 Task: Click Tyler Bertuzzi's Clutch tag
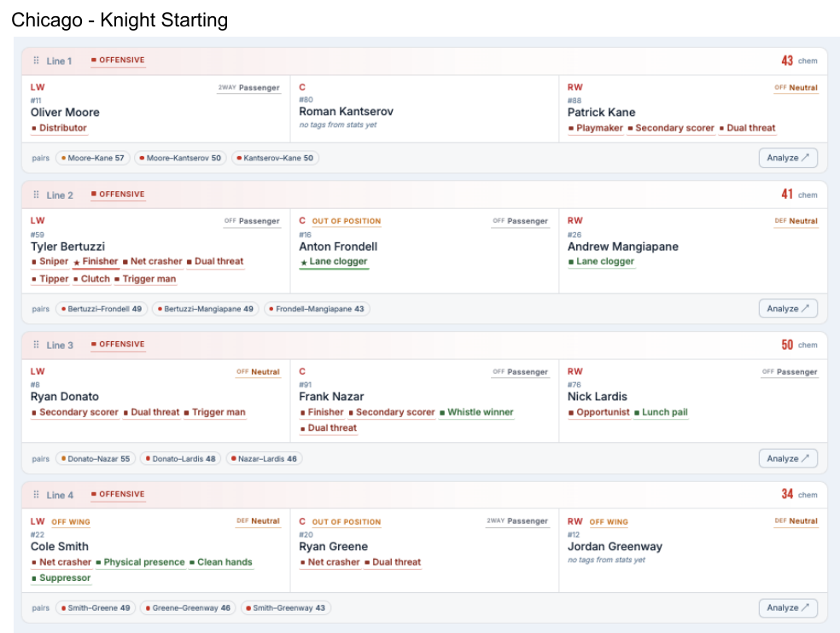(x=91, y=279)
